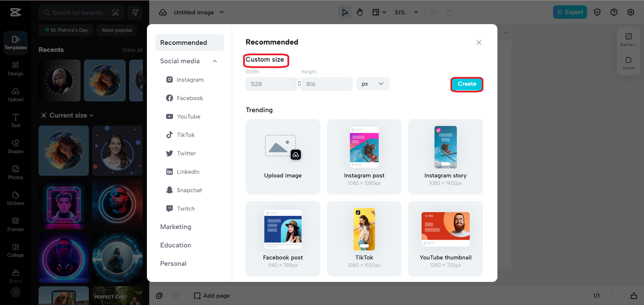The image size is (644, 305).
Task: Open the px unit dropdown
Action: click(x=373, y=84)
